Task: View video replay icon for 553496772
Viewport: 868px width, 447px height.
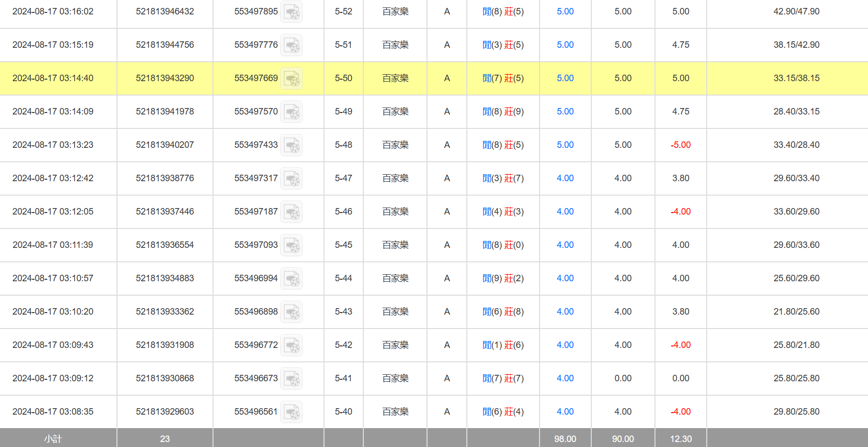Action: [291, 345]
